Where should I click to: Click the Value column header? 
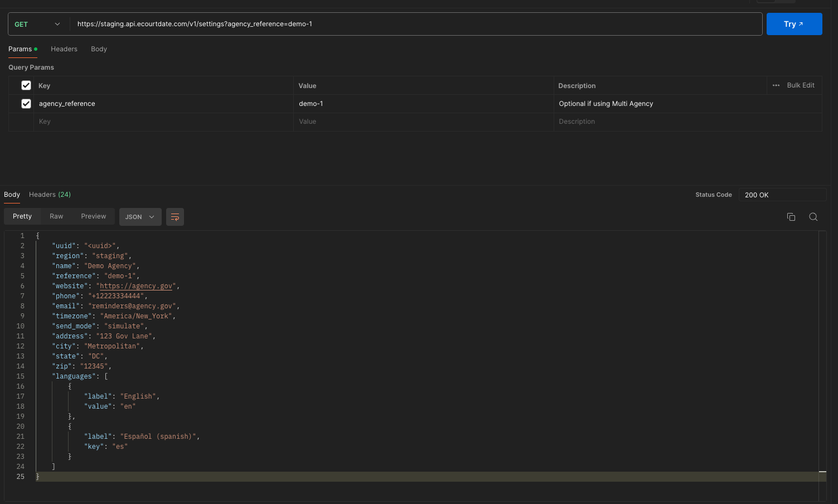pos(307,86)
